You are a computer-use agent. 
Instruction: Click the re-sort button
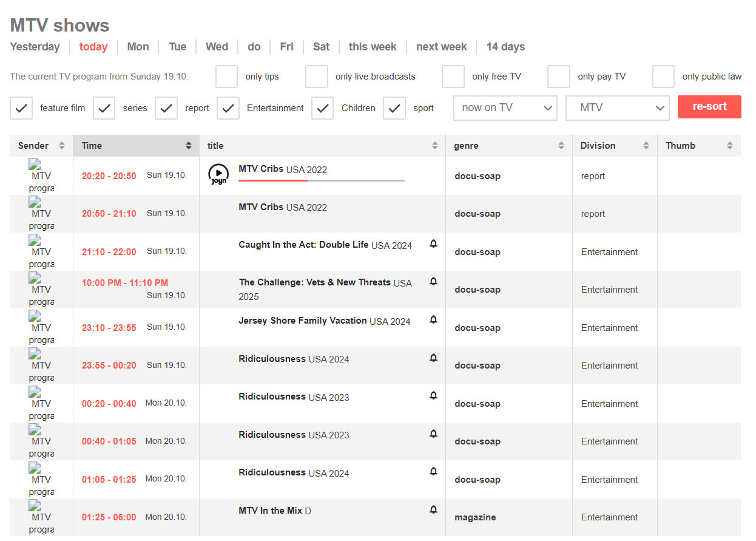[709, 106]
